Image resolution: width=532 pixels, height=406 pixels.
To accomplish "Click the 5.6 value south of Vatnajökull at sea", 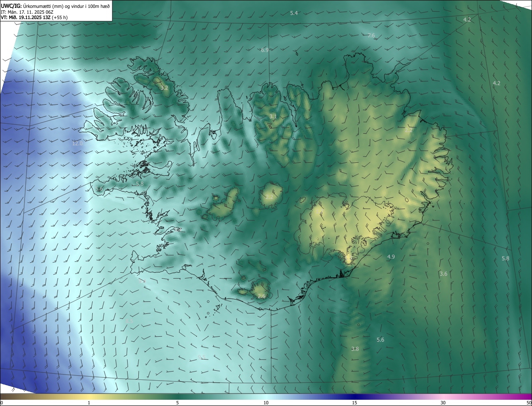I will 380,340.
